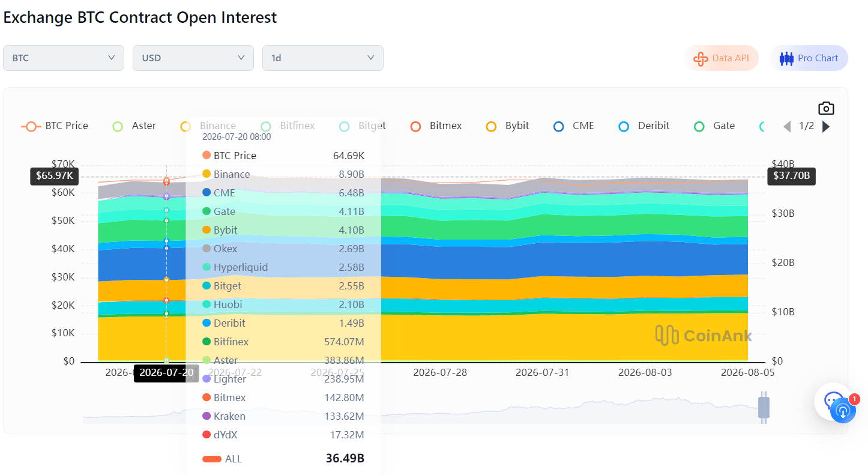
Task: Click the $37.70B open interest axis marker
Action: [792, 176]
